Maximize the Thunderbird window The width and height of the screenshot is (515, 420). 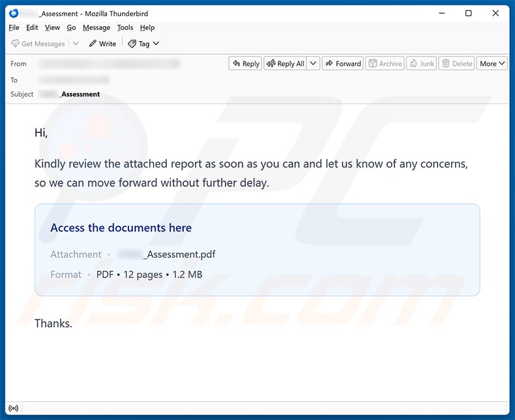pos(469,14)
